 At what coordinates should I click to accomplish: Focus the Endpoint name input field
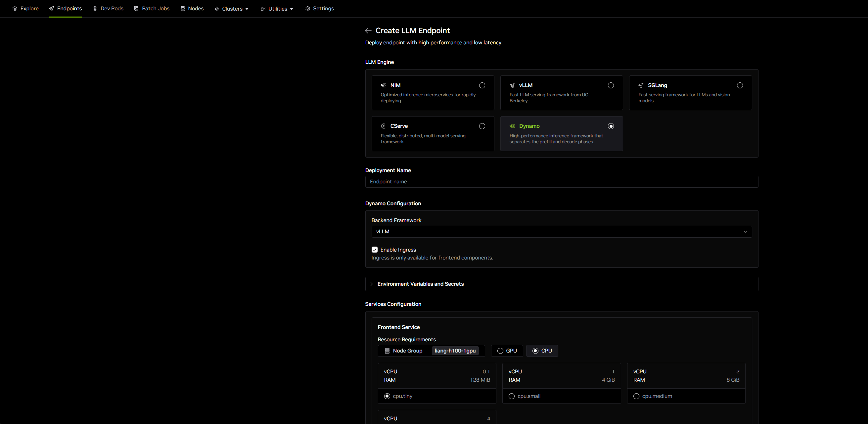561,182
